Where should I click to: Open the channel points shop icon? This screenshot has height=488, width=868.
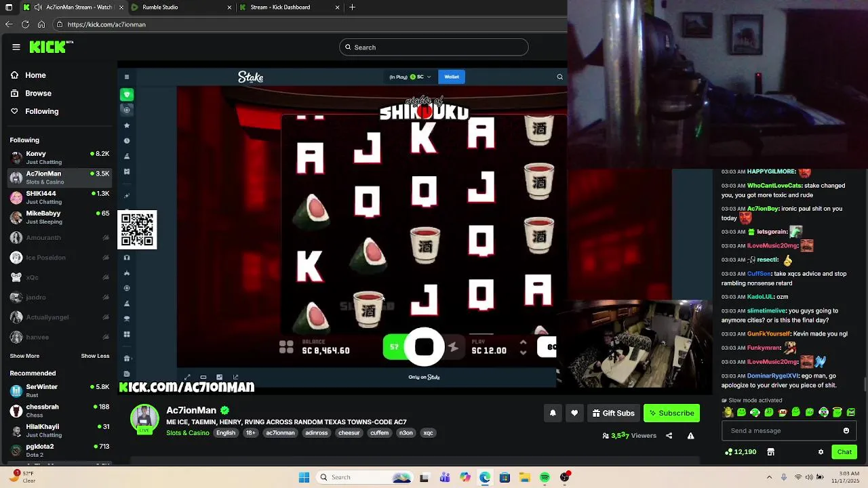coord(770,452)
